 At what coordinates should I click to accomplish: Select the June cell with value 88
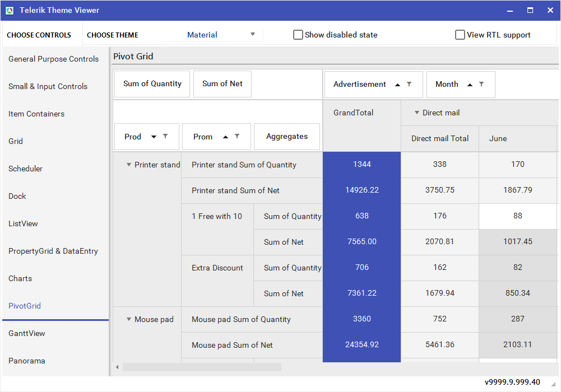click(518, 216)
